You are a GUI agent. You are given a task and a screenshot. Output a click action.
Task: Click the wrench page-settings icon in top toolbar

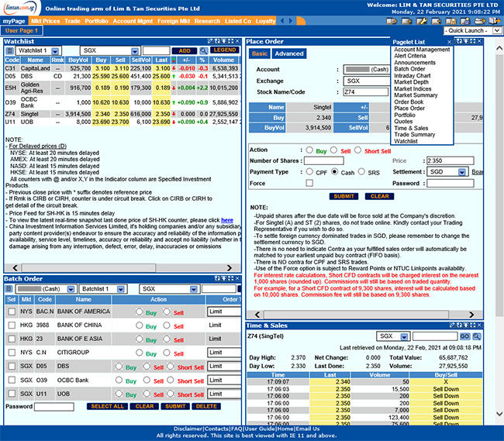(x=422, y=21)
